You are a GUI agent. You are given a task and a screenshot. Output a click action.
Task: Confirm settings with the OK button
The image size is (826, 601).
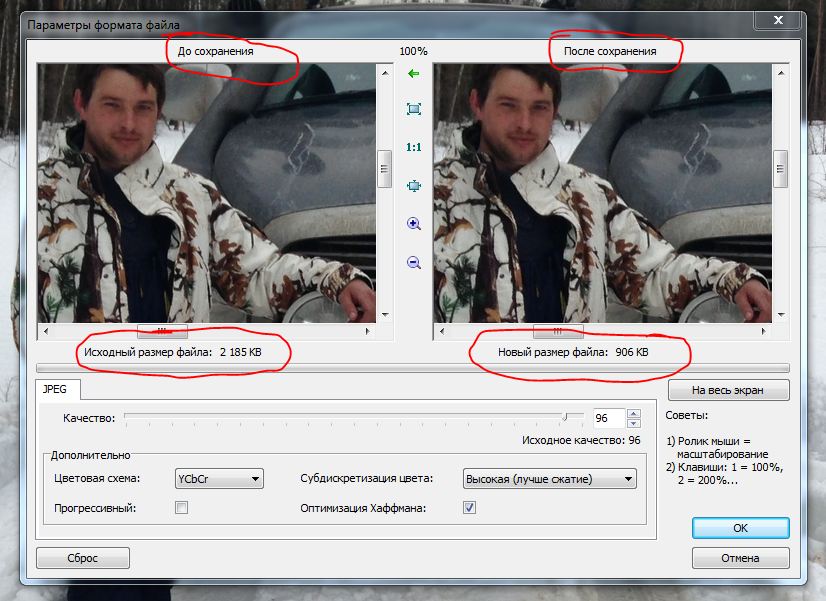(739, 527)
